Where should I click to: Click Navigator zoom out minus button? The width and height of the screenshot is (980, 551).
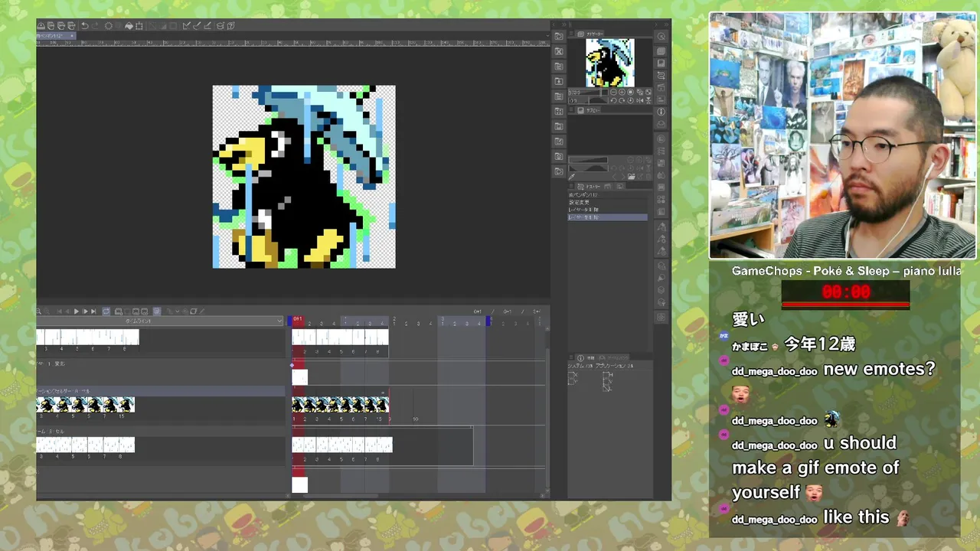[613, 92]
